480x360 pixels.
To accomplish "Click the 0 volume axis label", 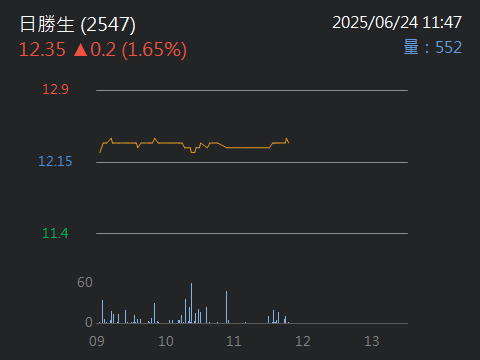I will 89,322.
